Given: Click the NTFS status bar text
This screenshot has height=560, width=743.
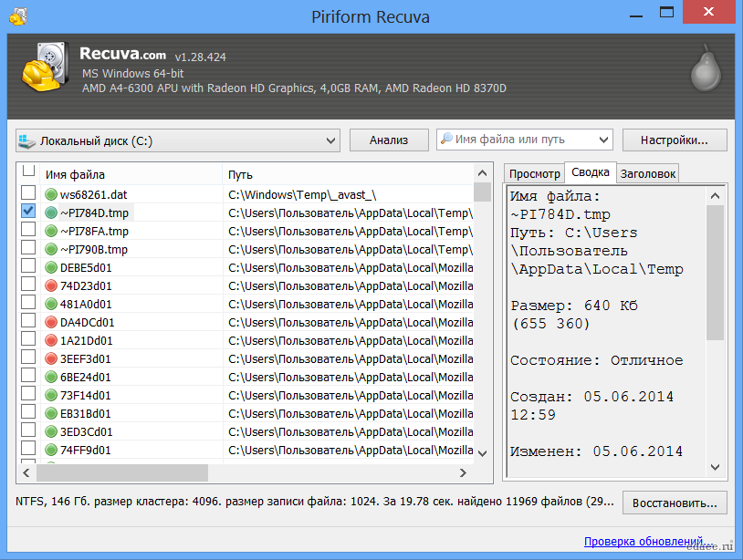Looking at the screenshot, I should coord(315,502).
